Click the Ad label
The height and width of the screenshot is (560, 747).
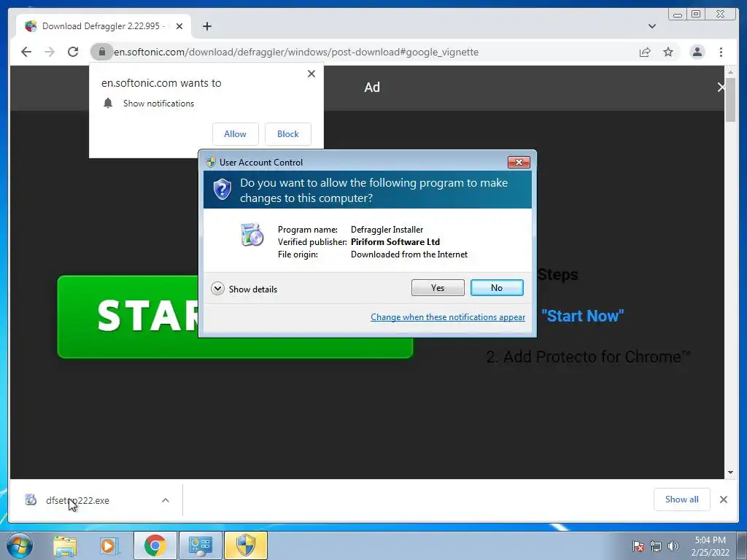(x=372, y=87)
